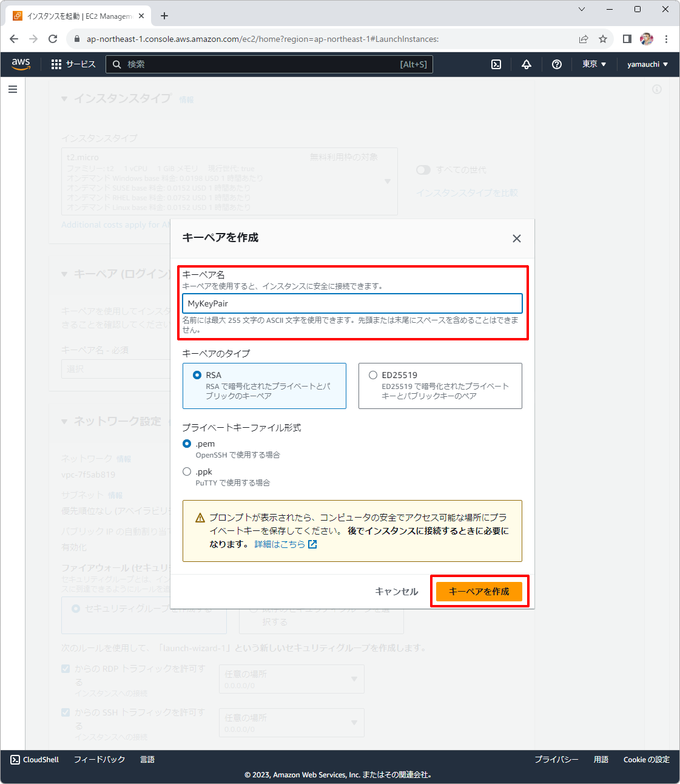Click the AWS search box
Viewport: 680px width, 784px height.
269,64
